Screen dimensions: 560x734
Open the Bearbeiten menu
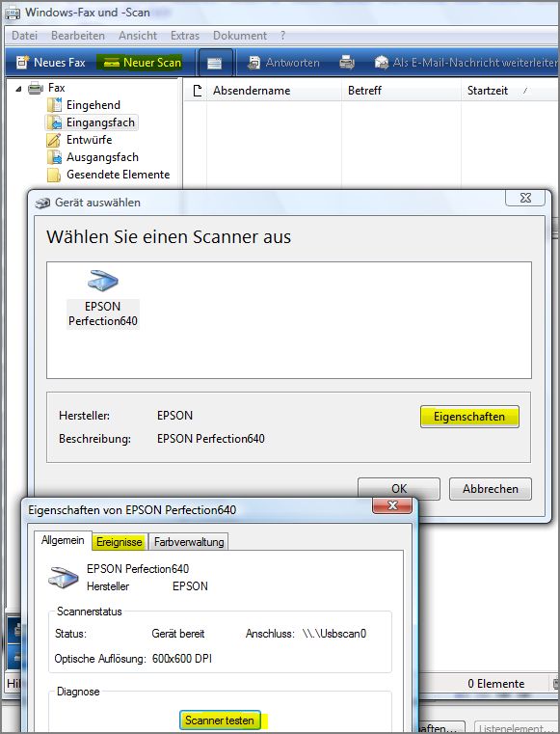(x=78, y=36)
